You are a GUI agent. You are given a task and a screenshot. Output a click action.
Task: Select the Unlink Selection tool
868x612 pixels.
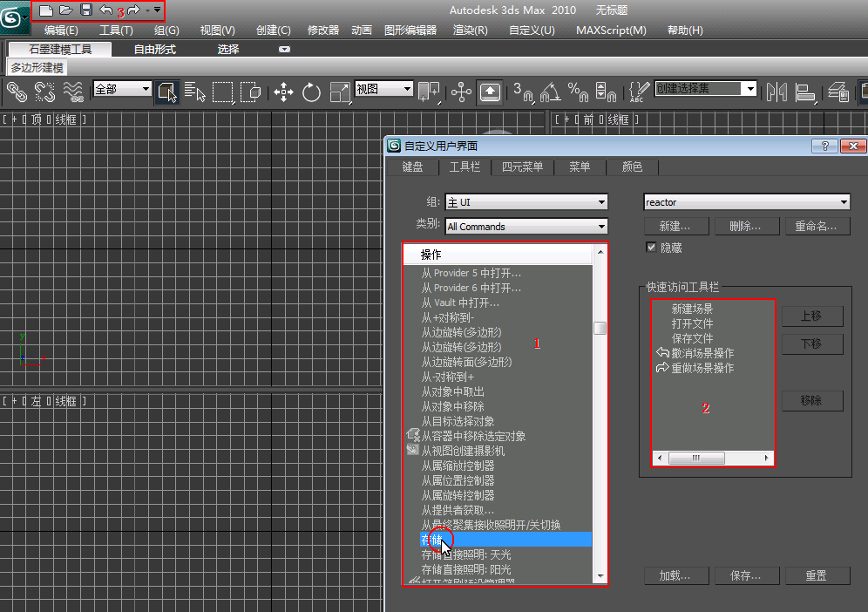coord(44,92)
